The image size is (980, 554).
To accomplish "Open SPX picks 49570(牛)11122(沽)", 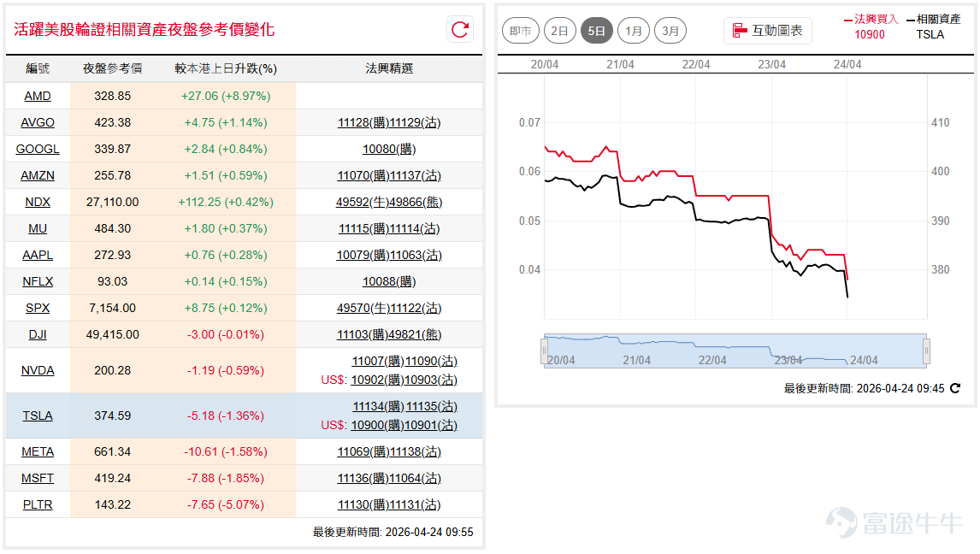I will (389, 309).
